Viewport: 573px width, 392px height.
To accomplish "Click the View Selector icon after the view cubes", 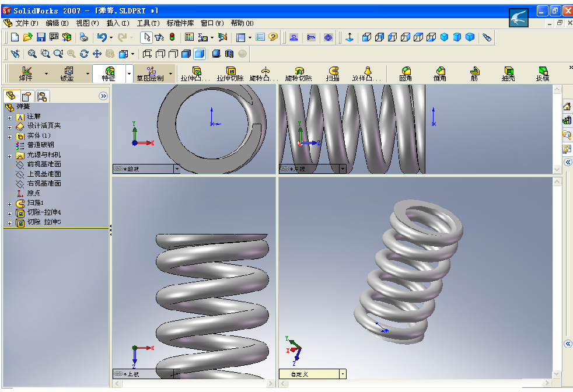I will pos(487,37).
